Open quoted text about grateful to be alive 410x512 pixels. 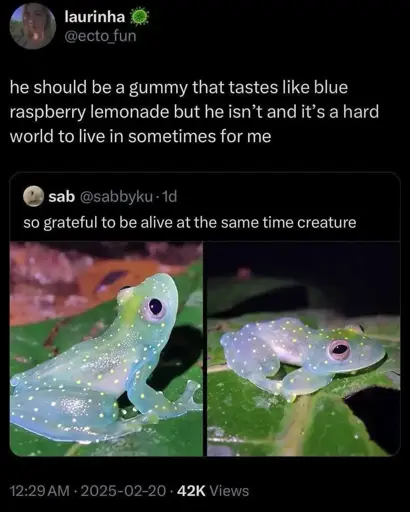pos(190,222)
